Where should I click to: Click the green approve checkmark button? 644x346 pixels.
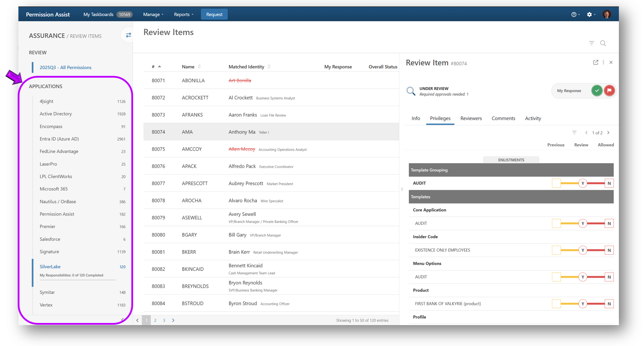coord(597,91)
